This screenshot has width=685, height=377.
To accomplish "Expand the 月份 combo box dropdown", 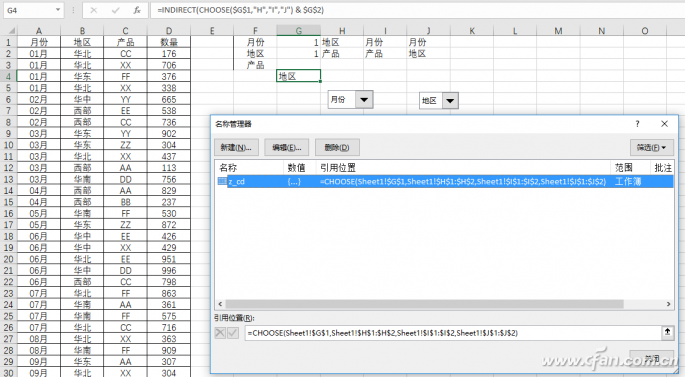I will [363, 100].
